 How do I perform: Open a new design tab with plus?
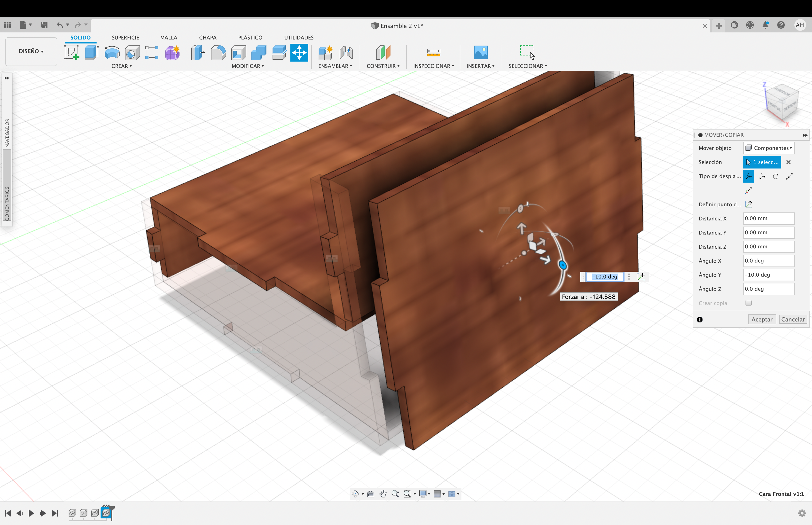[x=719, y=26]
